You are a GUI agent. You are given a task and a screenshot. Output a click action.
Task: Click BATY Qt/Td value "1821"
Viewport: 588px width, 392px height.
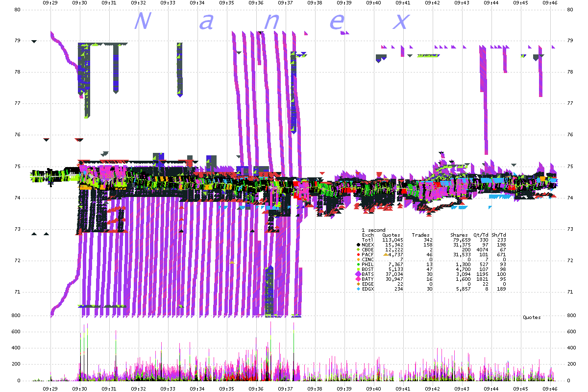(x=482, y=279)
